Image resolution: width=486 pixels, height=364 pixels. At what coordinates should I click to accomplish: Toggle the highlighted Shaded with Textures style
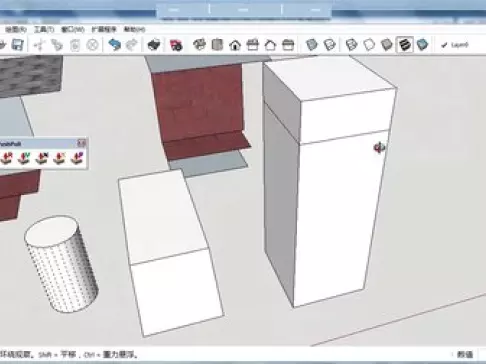(405, 44)
